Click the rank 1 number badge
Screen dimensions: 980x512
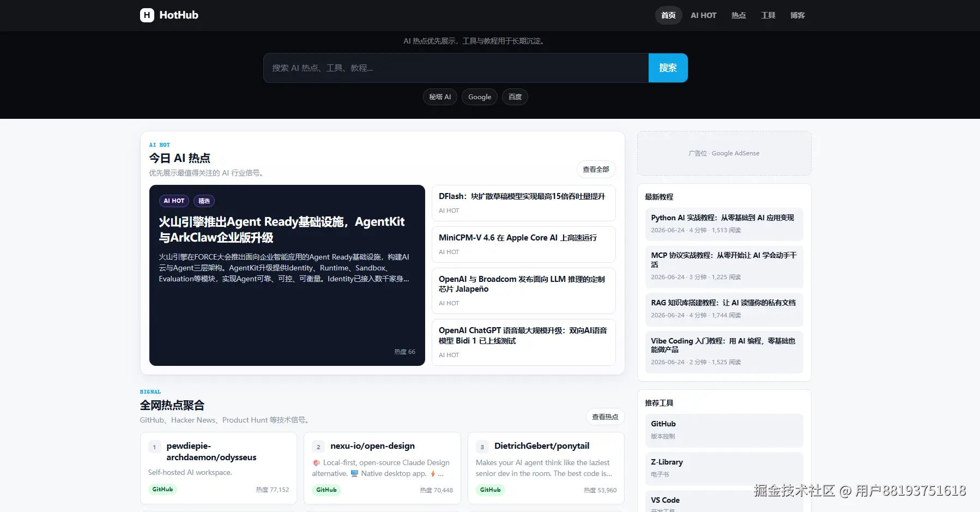[x=154, y=447]
